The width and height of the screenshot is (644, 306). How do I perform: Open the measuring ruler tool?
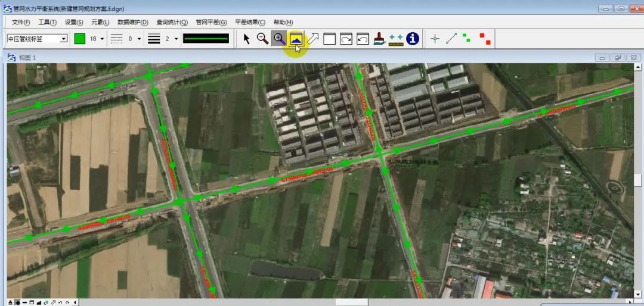(x=395, y=39)
